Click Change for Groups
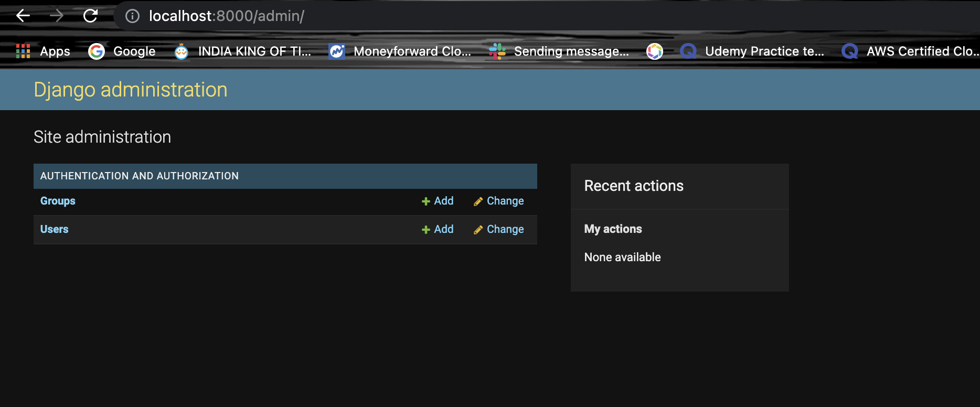The image size is (980, 407). coord(499,201)
